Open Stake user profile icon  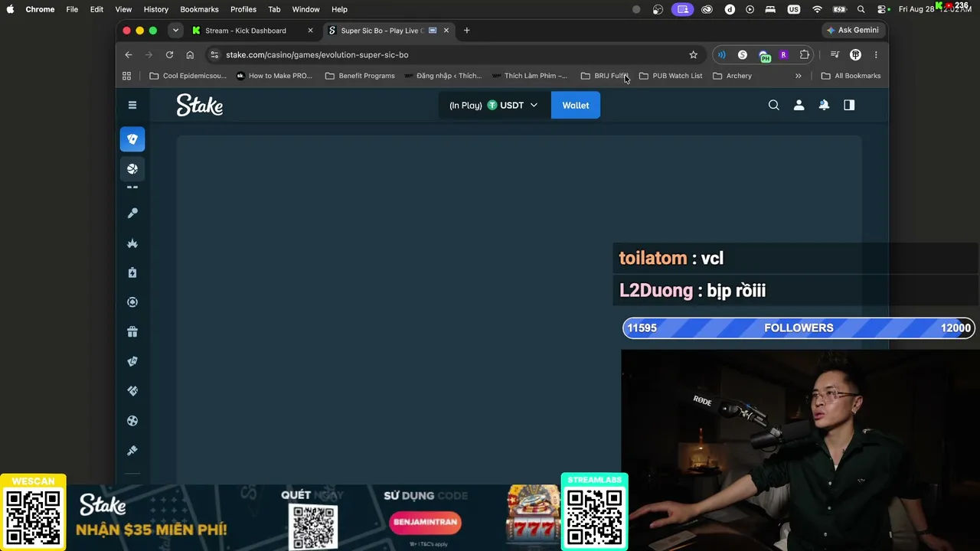click(x=799, y=105)
